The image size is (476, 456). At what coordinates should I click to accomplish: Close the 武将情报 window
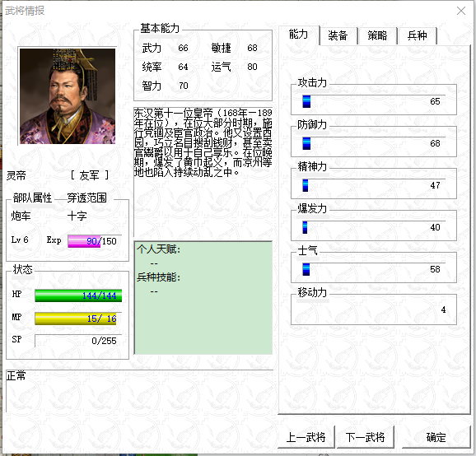pos(461,11)
